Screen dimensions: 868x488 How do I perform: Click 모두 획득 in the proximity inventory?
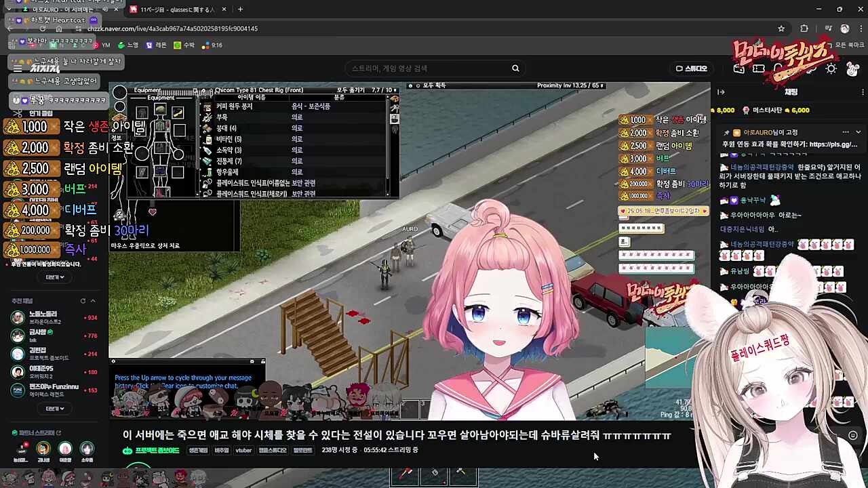434,86
